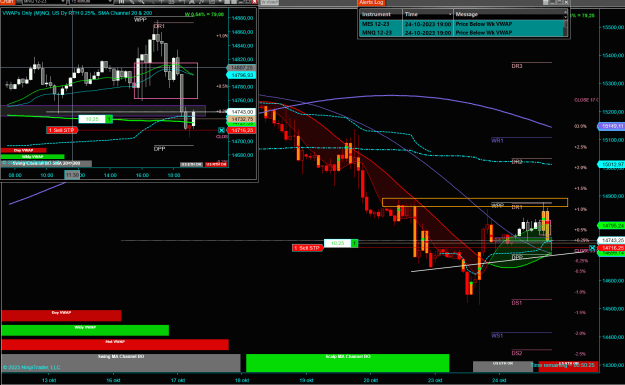The height and width of the screenshot is (385, 625).
Task: Select the Scalp MA Channel BO green bar
Action: point(348,363)
